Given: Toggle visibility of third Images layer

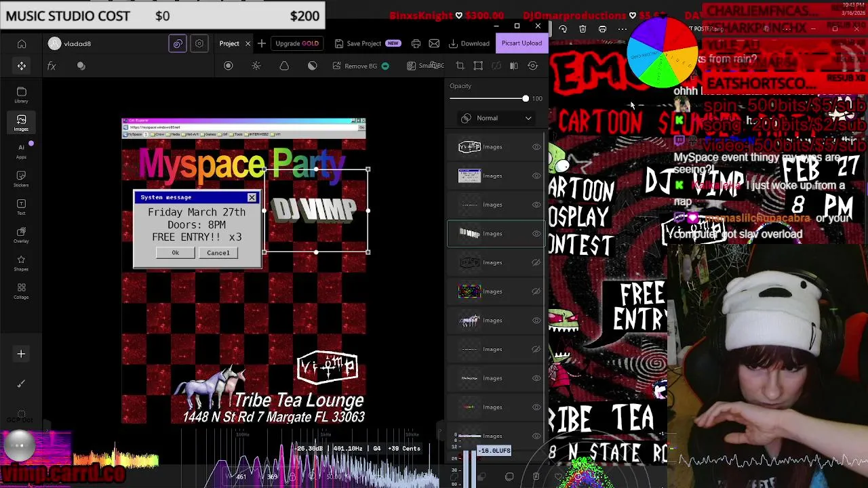Looking at the screenshot, I should [x=536, y=205].
